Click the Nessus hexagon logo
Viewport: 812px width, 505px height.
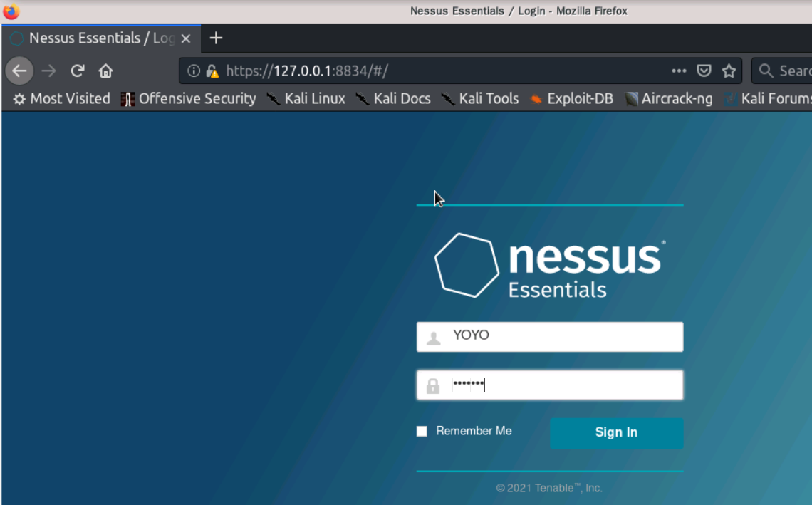coord(467,265)
